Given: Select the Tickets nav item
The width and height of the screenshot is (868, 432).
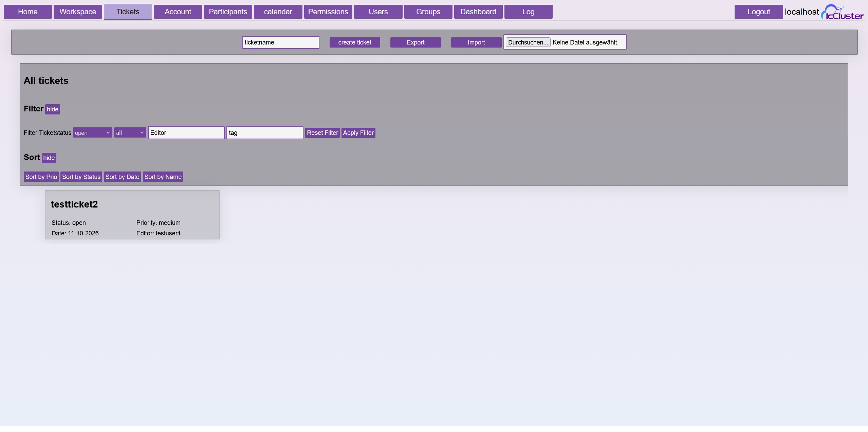Looking at the screenshot, I should click(128, 12).
